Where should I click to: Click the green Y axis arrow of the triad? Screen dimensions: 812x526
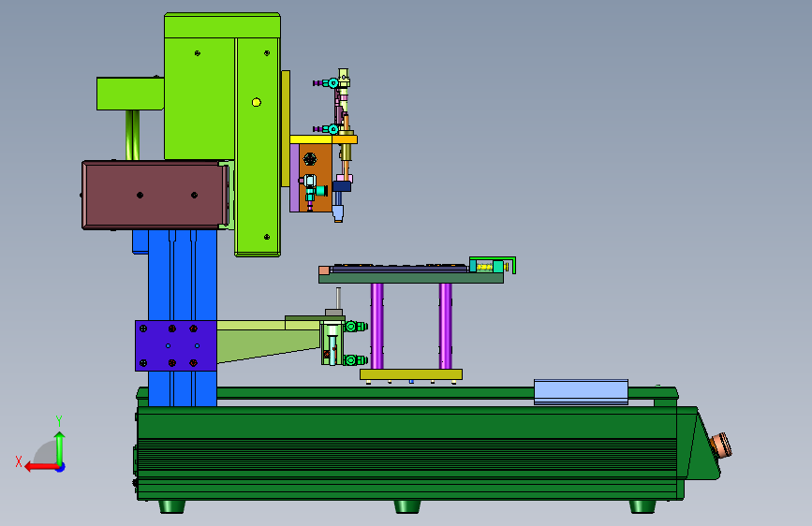60,447
